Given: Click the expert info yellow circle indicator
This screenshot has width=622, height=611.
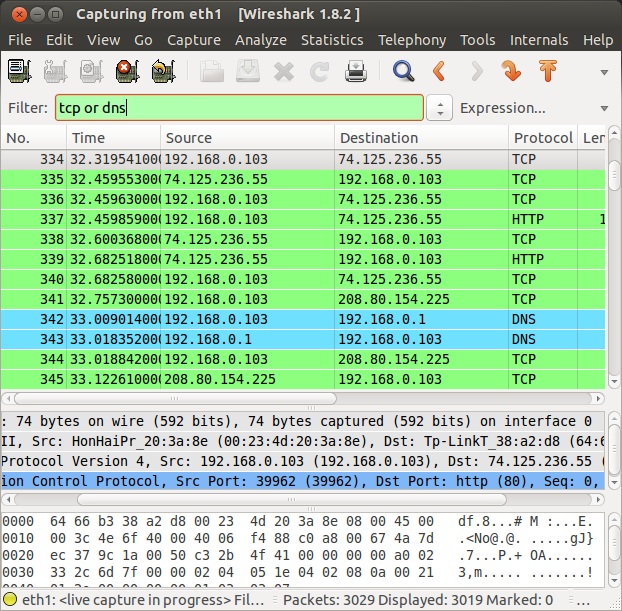Looking at the screenshot, I should pyautogui.click(x=10, y=599).
